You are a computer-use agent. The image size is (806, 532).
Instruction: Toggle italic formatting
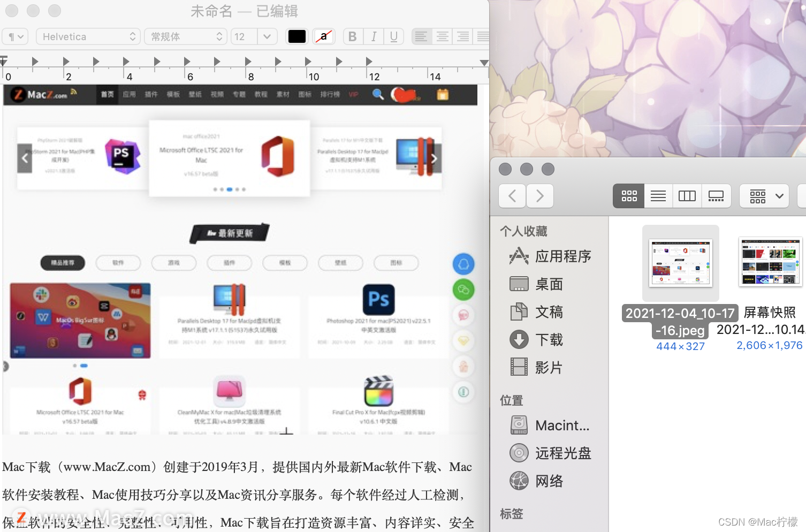(373, 36)
